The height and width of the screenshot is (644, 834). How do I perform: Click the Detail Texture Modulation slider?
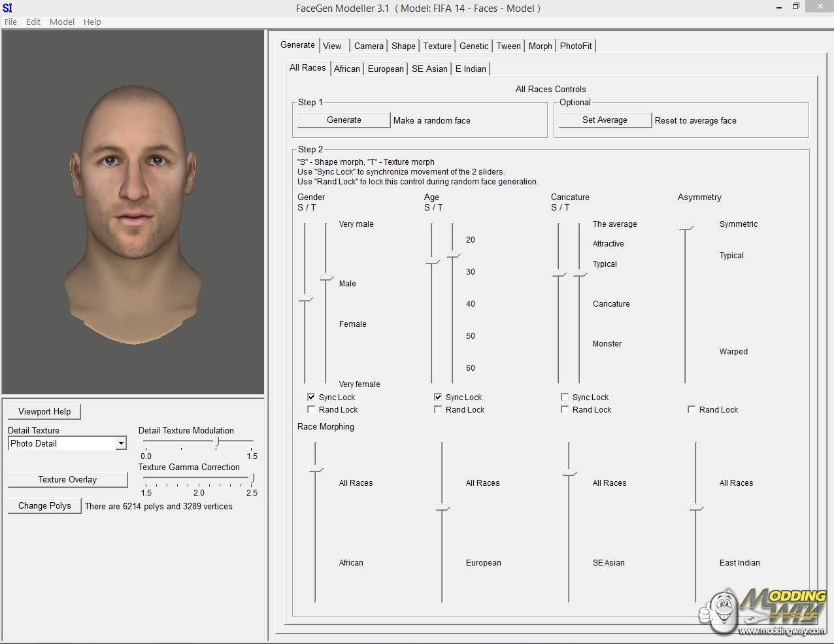tap(218, 442)
